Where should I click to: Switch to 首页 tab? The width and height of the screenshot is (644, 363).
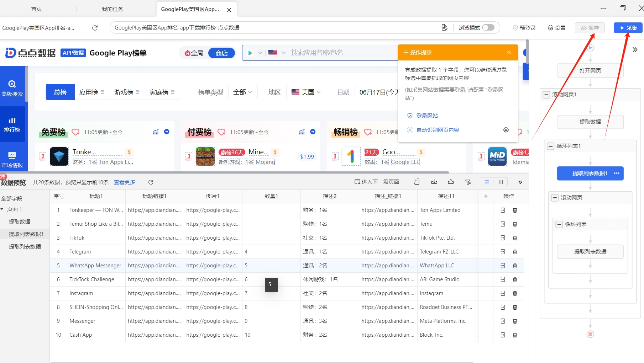click(x=37, y=9)
